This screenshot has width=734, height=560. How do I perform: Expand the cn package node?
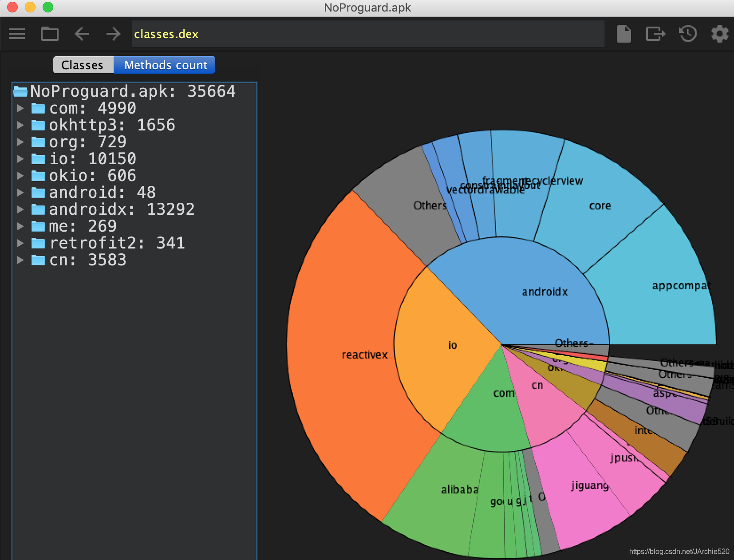pyautogui.click(x=20, y=260)
